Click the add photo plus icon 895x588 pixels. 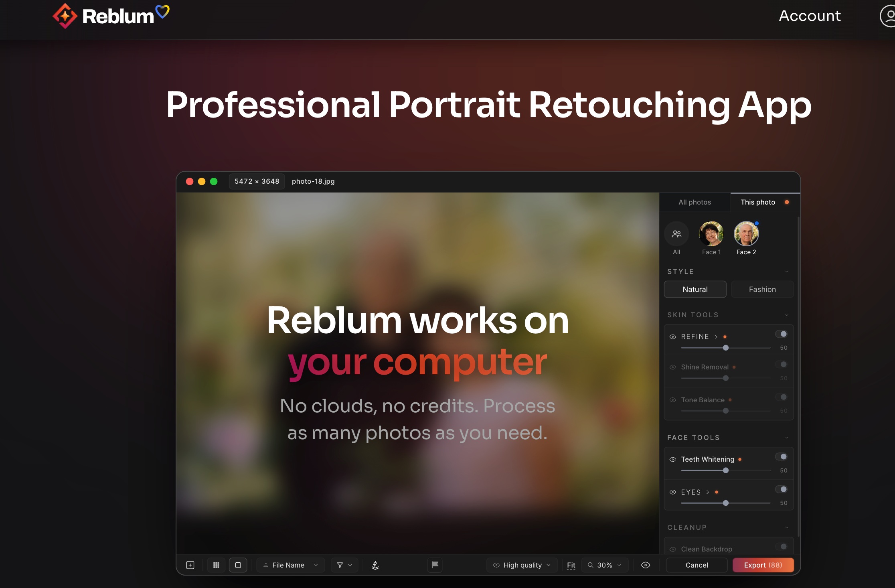tap(190, 565)
